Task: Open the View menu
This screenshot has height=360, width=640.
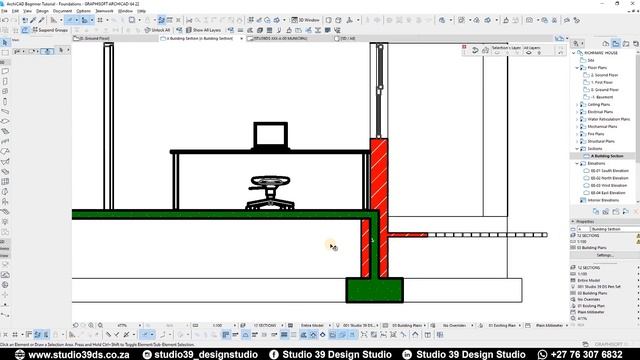Action: click(27, 11)
